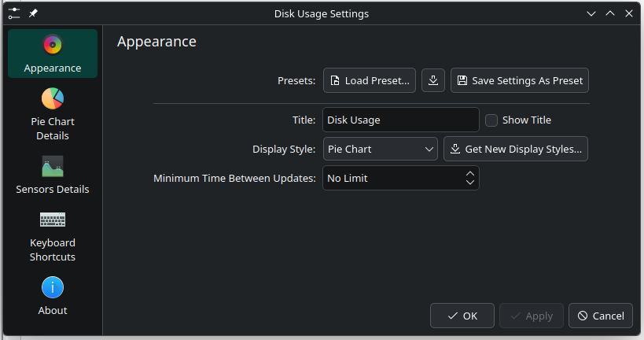
Task: Click the window settings icon in title bar
Action: tap(14, 13)
